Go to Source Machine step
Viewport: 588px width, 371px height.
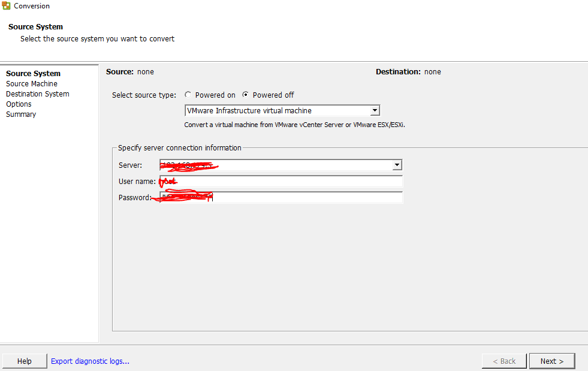pos(32,84)
